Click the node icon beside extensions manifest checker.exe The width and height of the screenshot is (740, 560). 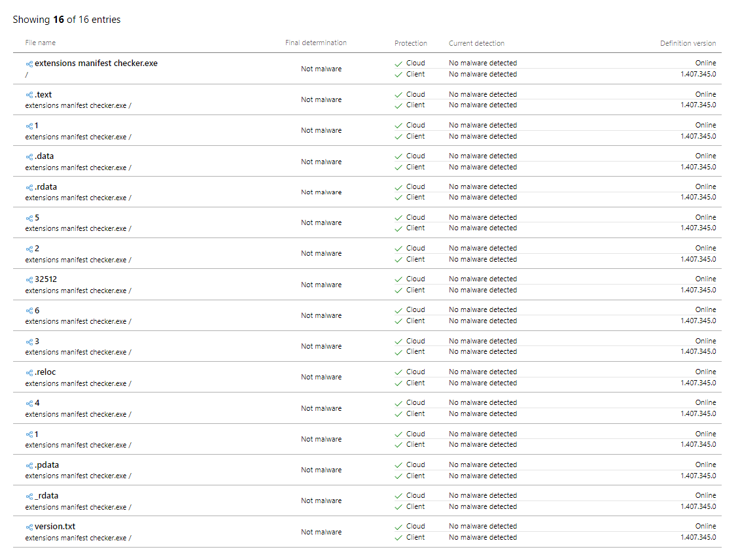29,64
